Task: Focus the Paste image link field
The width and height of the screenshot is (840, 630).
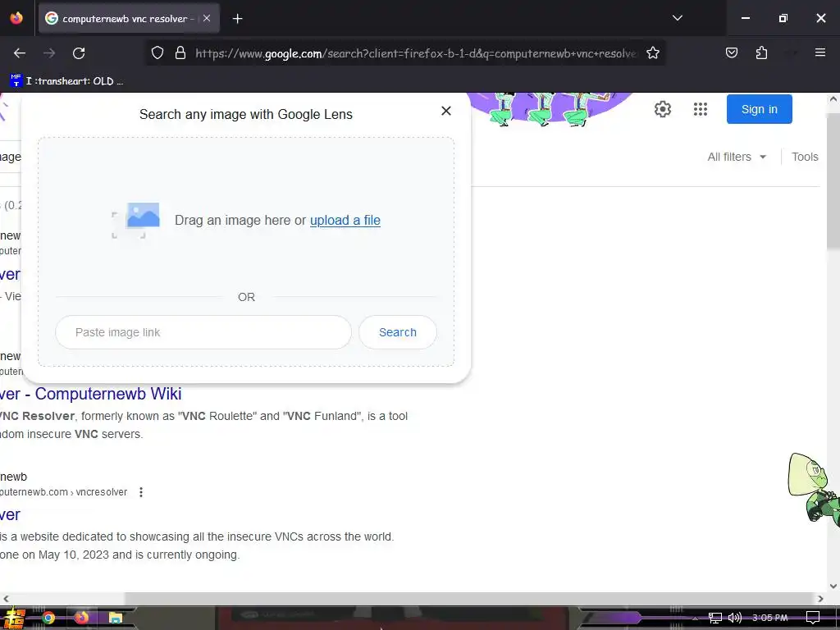Action: (203, 332)
